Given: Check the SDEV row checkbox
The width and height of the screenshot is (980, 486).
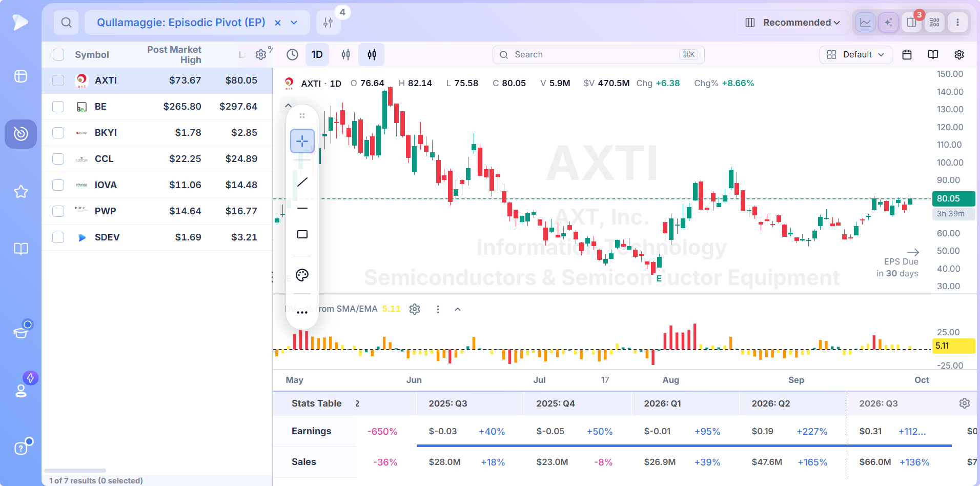Looking at the screenshot, I should coord(58,237).
